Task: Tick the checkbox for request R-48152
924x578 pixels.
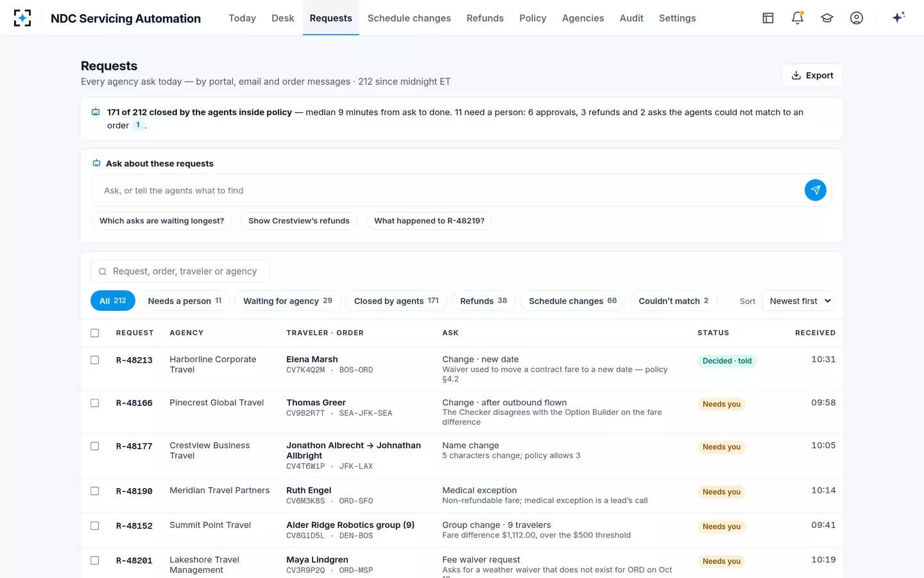Action: (x=95, y=525)
